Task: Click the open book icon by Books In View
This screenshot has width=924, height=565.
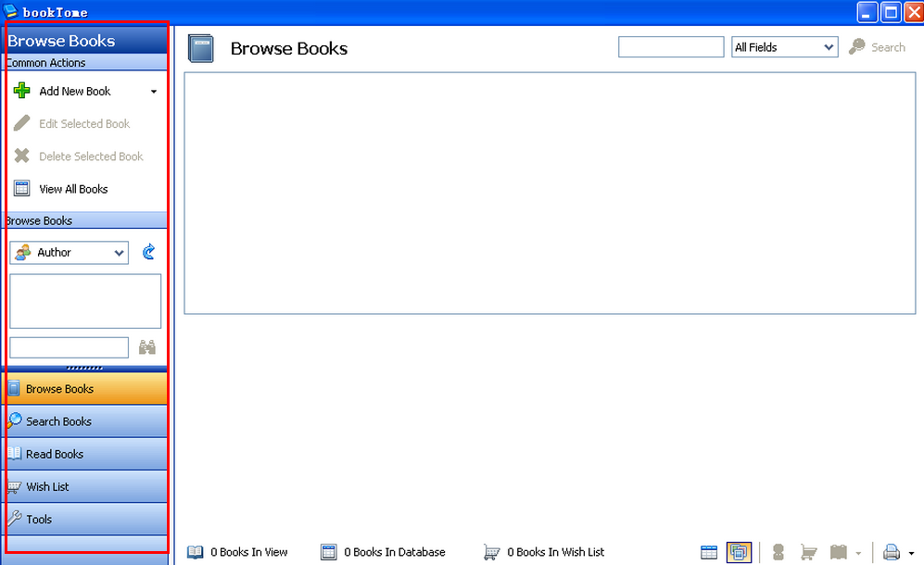Action: [195, 552]
